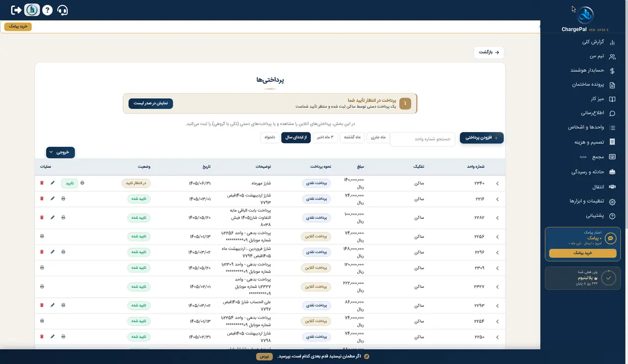This screenshot has width=628, height=364.
Task: Print the receipt for unit ۲۳۲۷
Action: click(42, 286)
